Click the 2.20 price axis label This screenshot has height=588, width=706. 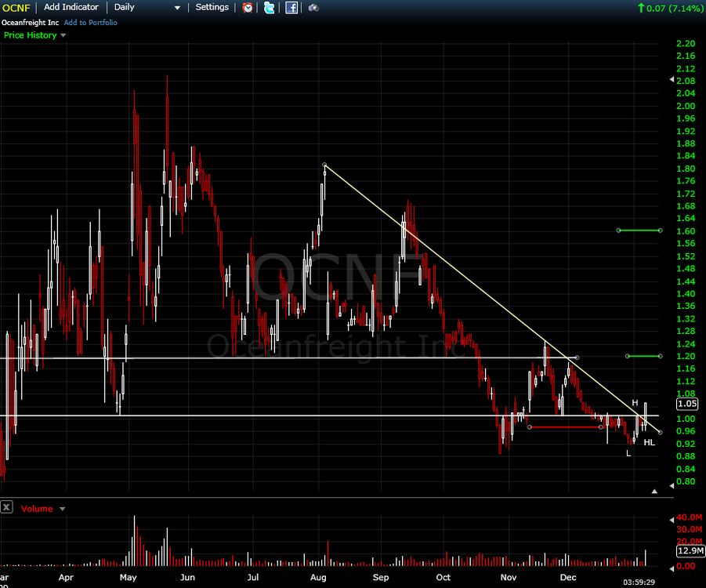click(686, 43)
